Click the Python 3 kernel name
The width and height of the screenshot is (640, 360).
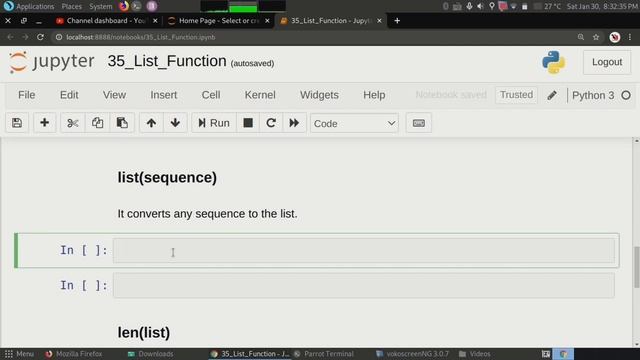coord(593,96)
